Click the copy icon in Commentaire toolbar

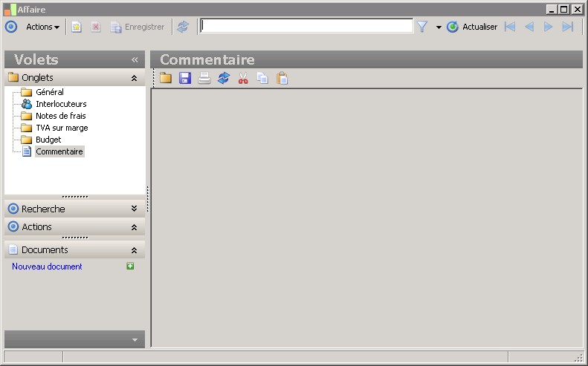262,78
